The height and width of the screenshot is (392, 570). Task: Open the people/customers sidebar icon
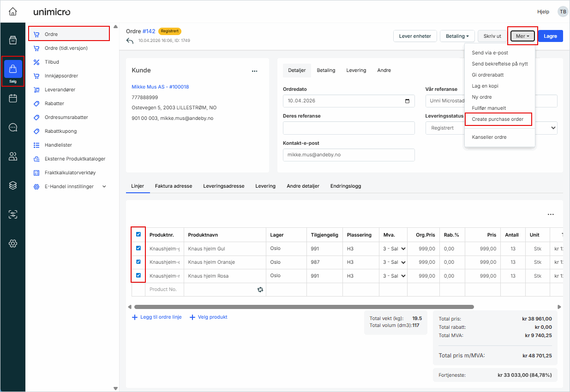13,156
